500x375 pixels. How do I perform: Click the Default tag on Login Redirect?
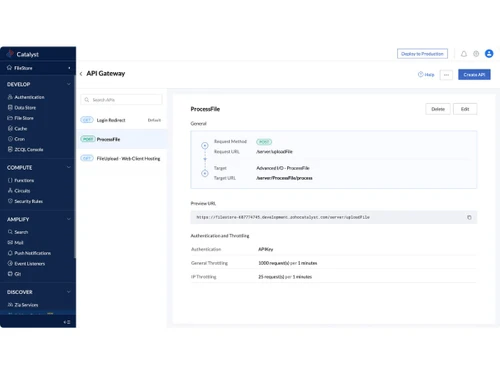(x=154, y=120)
